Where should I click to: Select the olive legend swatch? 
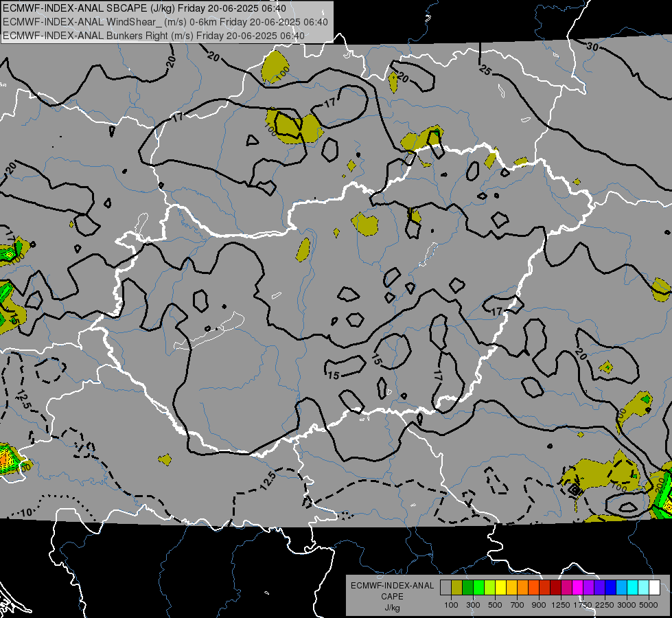tap(457, 587)
